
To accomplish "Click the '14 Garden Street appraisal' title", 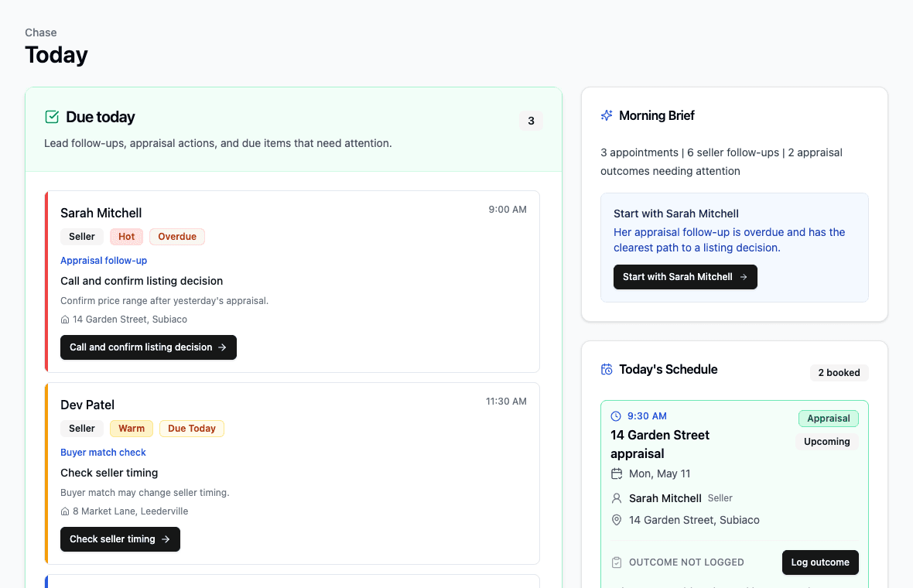I will (x=660, y=445).
